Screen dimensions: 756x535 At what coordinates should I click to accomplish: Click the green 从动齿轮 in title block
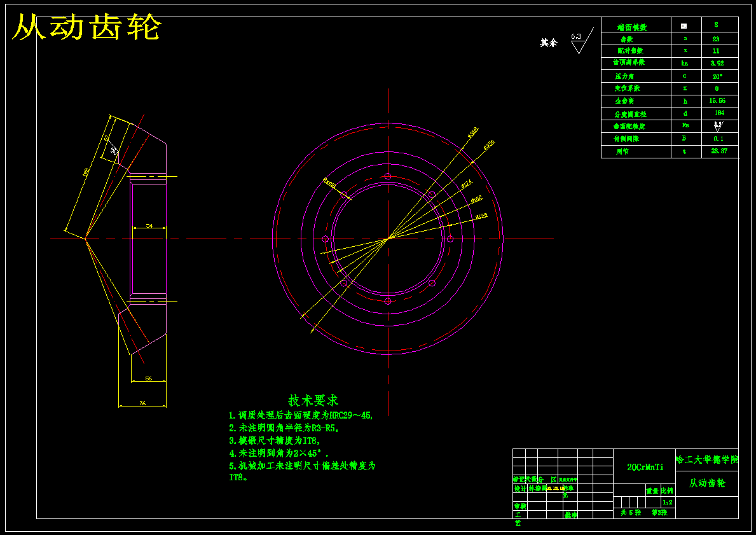[x=707, y=483]
